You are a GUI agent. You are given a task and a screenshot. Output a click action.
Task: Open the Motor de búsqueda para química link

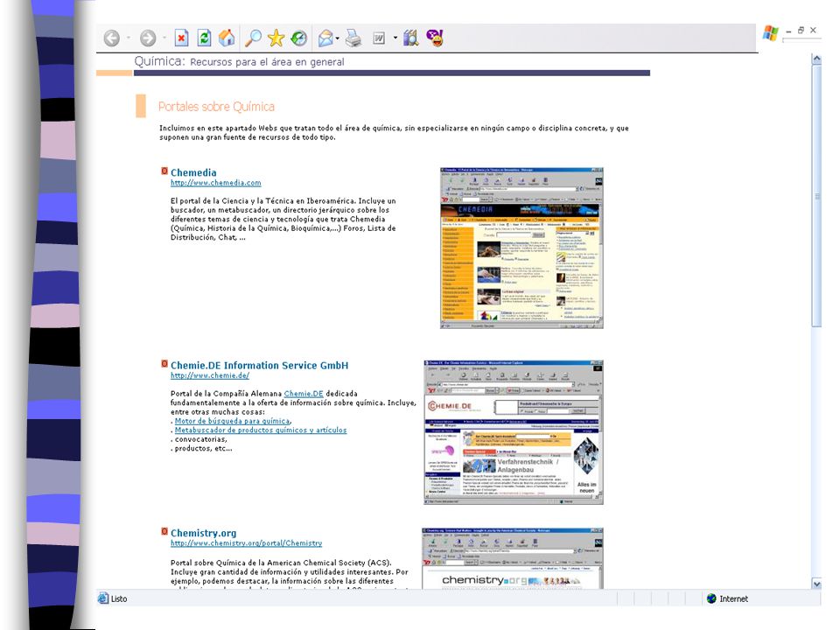coord(233,421)
